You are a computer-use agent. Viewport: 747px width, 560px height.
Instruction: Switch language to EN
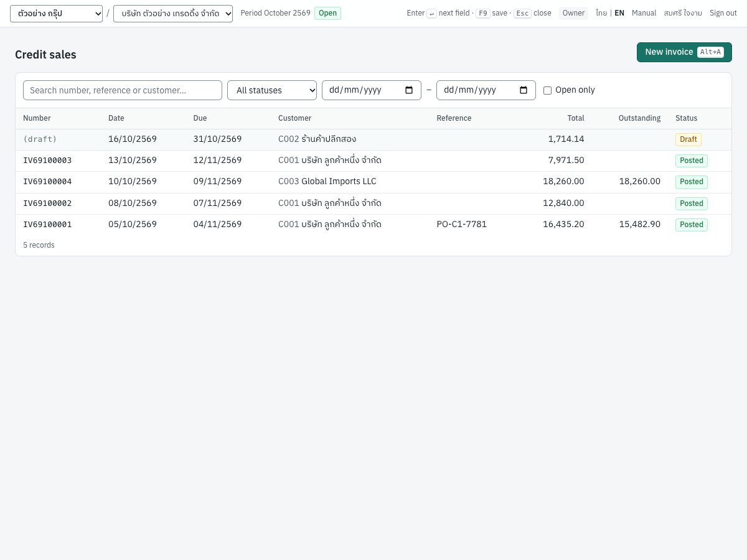point(619,13)
